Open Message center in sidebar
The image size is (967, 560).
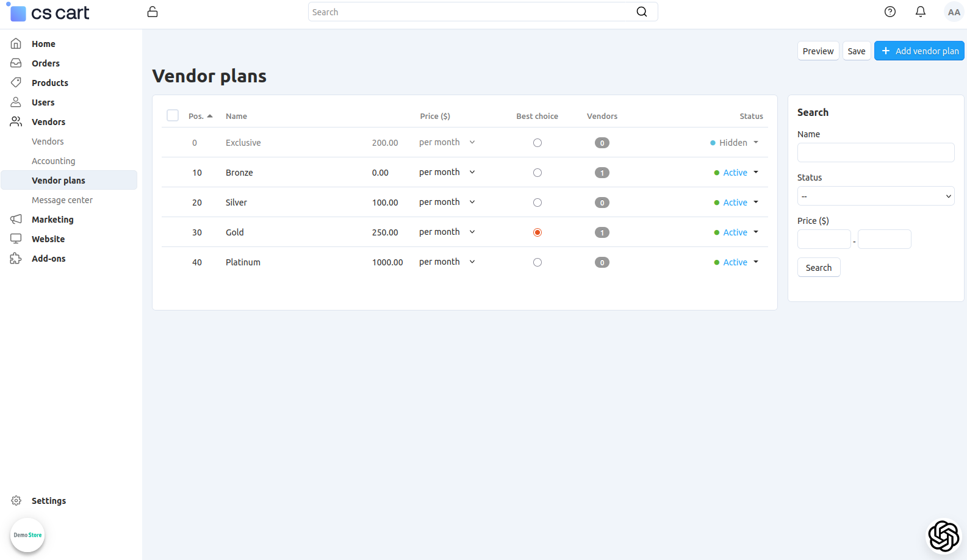point(62,200)
